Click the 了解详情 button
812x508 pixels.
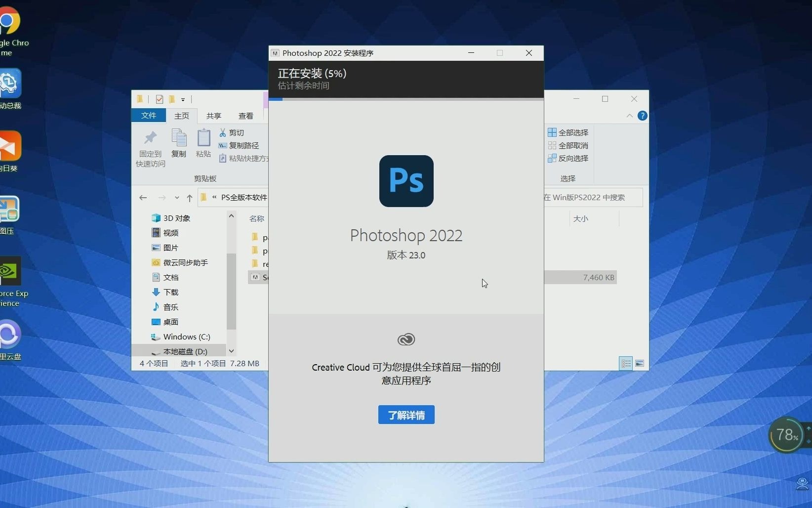coord(406,415)
